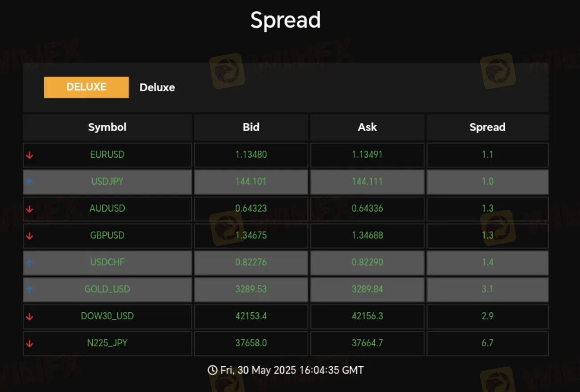Click the N225_JPY spread value 6.7
The width and height of the screenshot is (580, 392).
[x=487, y=343]
